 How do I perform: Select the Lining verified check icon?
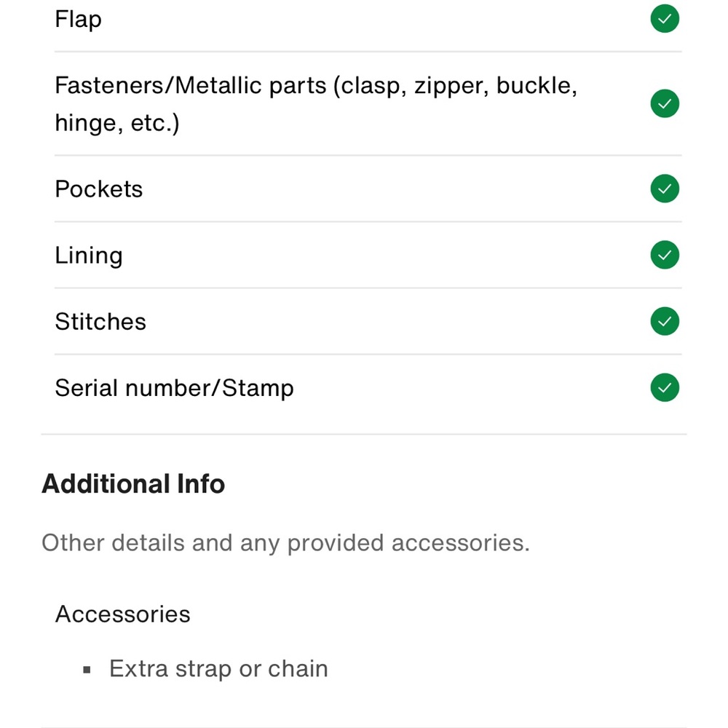tap(664, 256)
